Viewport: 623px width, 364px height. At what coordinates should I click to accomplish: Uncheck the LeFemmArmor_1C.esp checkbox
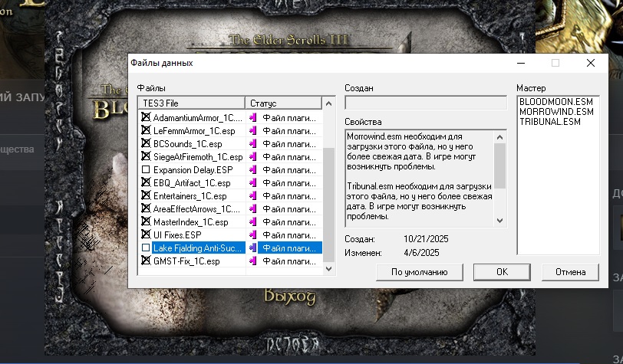coord(146,130)
